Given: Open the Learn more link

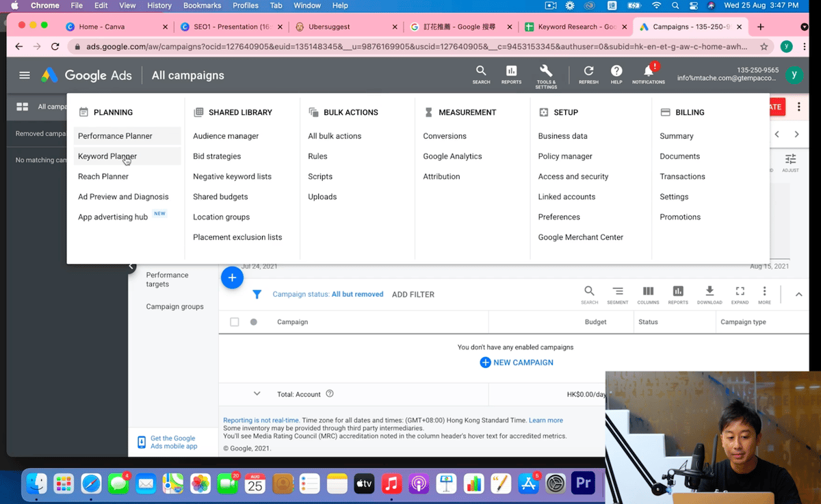Looking at the screenshot, I should click(545, 421).
